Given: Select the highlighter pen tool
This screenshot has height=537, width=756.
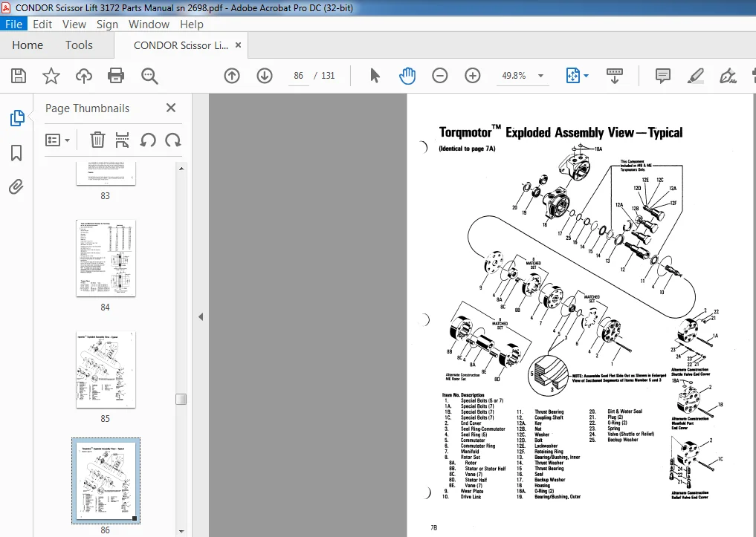Looking at the screenshot, I should (695, 76).
